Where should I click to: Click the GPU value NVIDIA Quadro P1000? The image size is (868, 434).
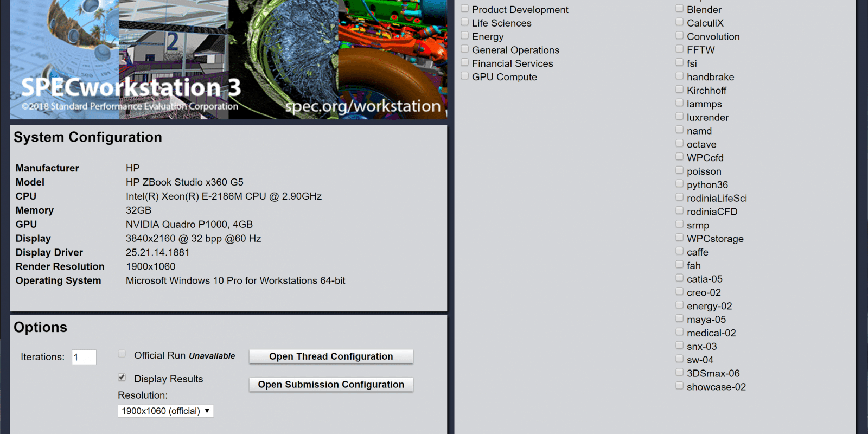[189, 225]
